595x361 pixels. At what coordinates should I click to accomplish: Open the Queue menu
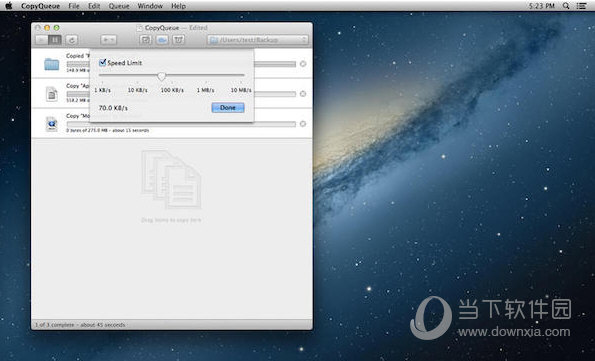click(119, 6)
